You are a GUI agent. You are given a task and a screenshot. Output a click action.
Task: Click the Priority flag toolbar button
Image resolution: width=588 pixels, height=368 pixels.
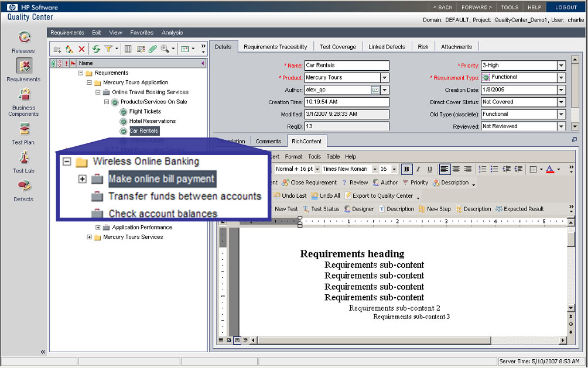(415, 183)
